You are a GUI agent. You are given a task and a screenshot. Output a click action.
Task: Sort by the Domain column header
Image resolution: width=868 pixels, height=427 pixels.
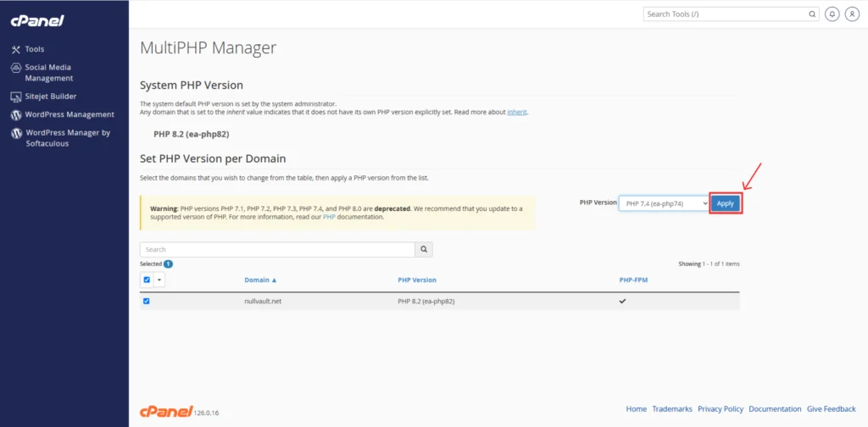260,280
